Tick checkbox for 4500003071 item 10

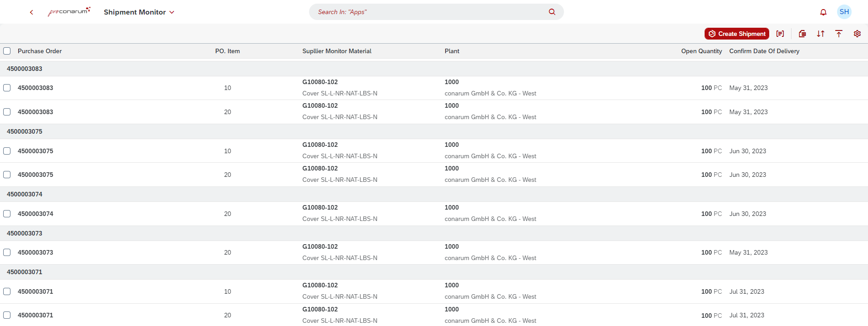pos(7,291)
